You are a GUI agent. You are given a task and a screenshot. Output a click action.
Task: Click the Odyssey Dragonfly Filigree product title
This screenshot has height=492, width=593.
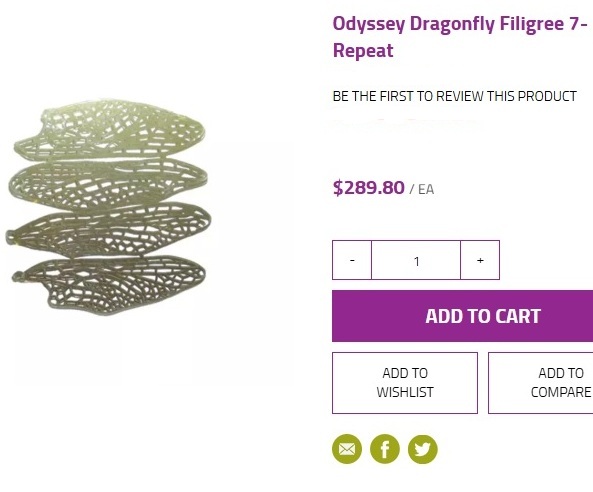point(460,37)
